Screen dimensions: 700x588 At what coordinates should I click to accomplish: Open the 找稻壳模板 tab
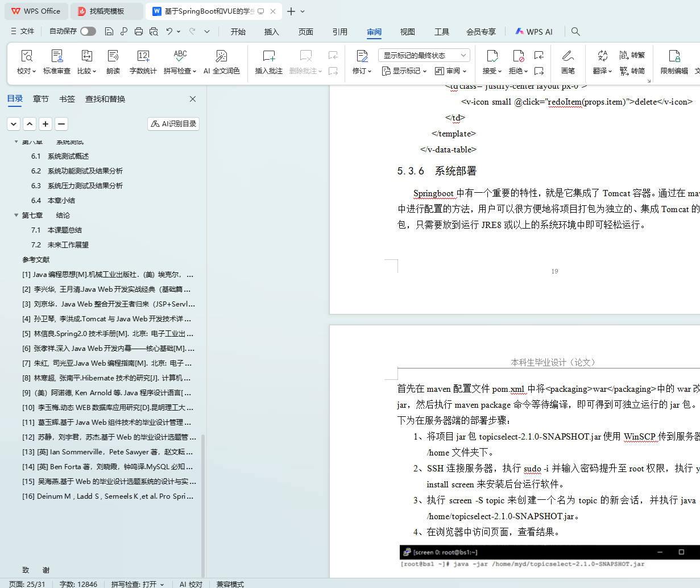click(x=106, y=11)
